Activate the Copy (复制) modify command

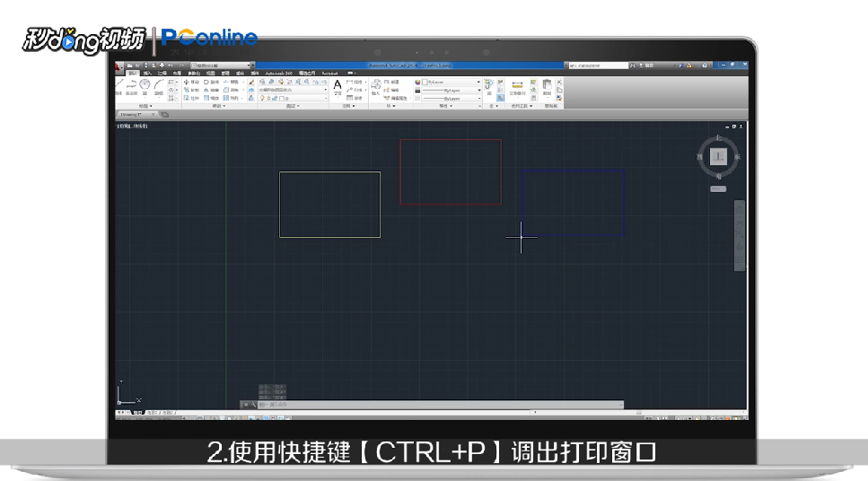tap(191, 90)
